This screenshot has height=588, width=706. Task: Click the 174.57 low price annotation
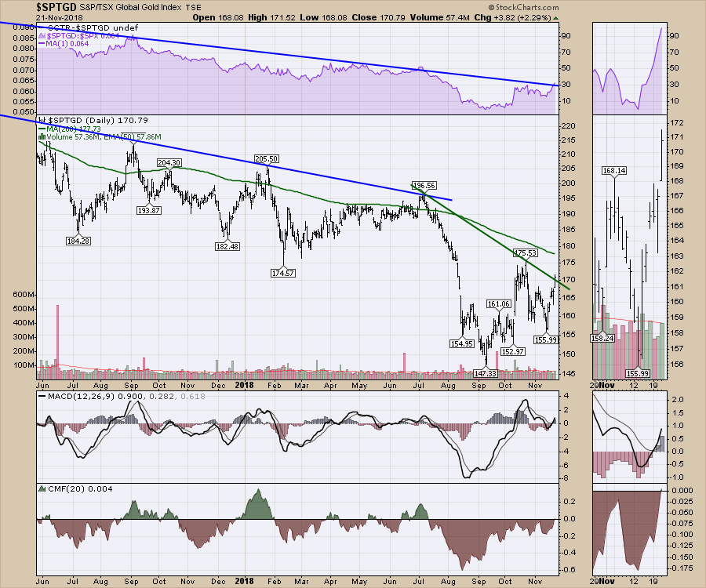coord(282,273)
